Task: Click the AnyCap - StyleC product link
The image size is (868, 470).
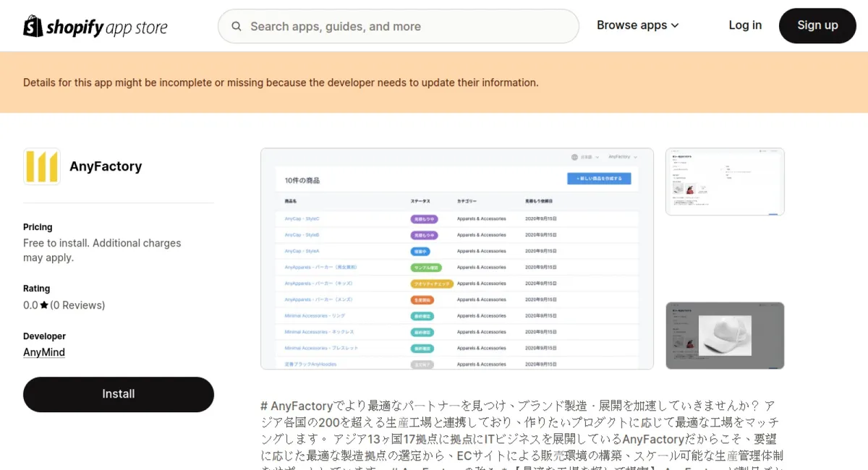Action: click(302, 218)
